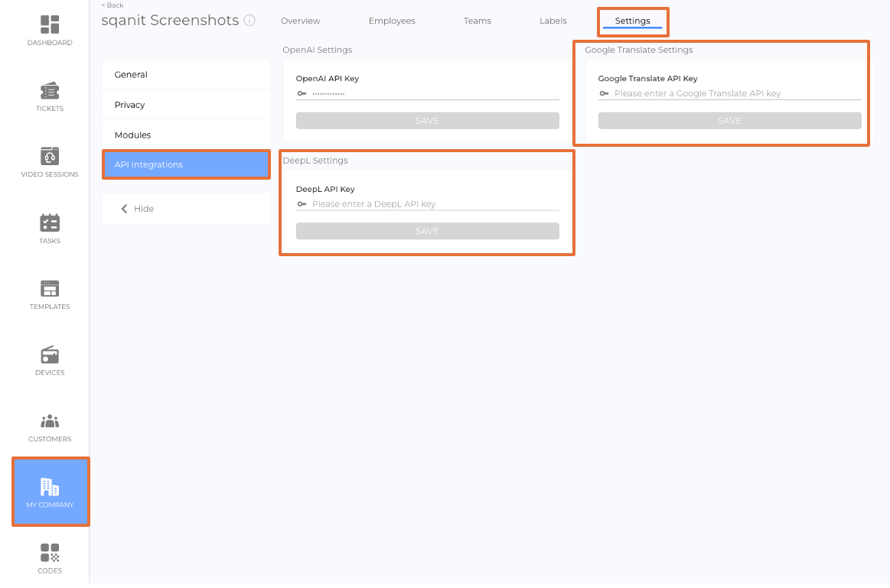Open the Tickets section icon
This screenshot has height=588, width=890.
tap(50, 91)
